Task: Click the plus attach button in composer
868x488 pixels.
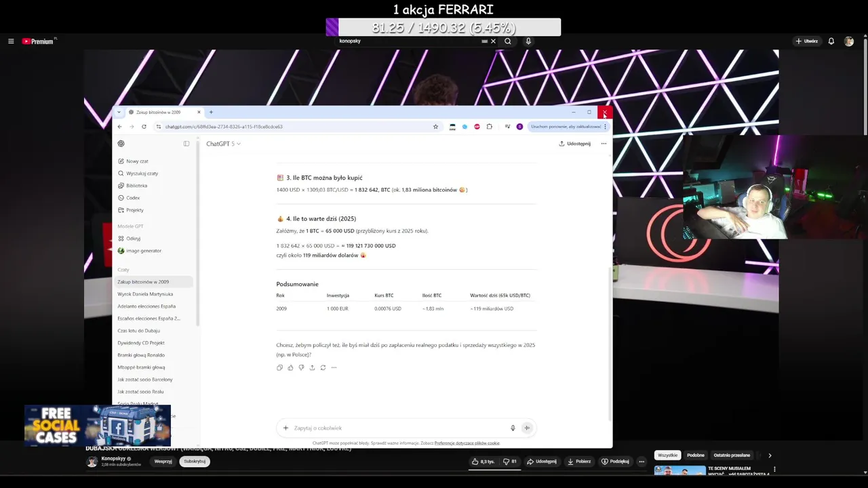Action: pos(285,428)
